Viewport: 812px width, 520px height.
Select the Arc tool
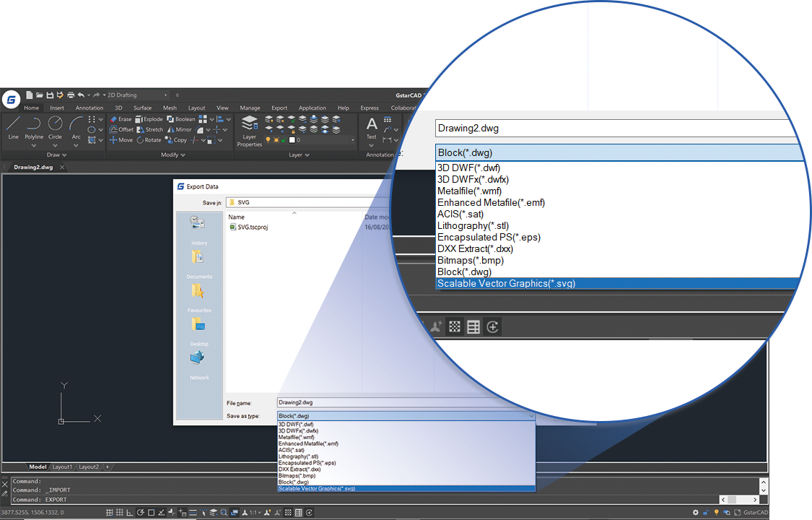[76, 127]
